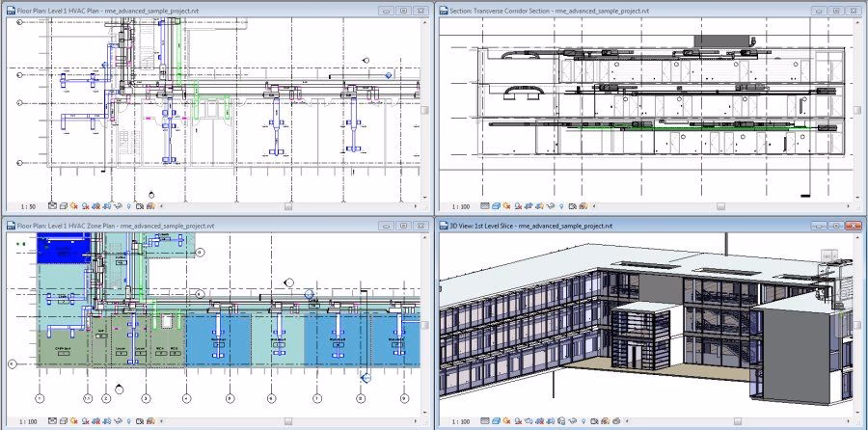868x430 pixels.
Task: Click horizontal scrollbar thumb in Level 1 HVAC Plan view
Action: tap(286, 206)
